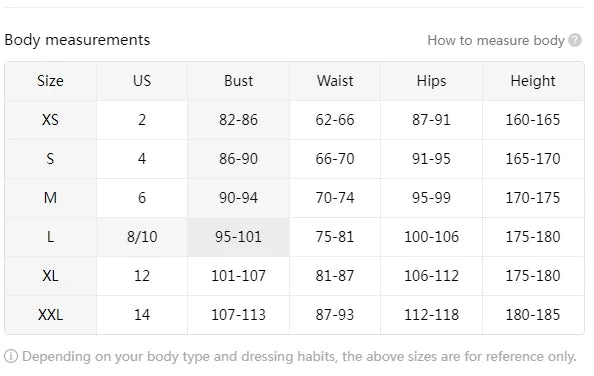Click the Height column header
The width and height of the screenshot is (594, 376).
point(533,81)
